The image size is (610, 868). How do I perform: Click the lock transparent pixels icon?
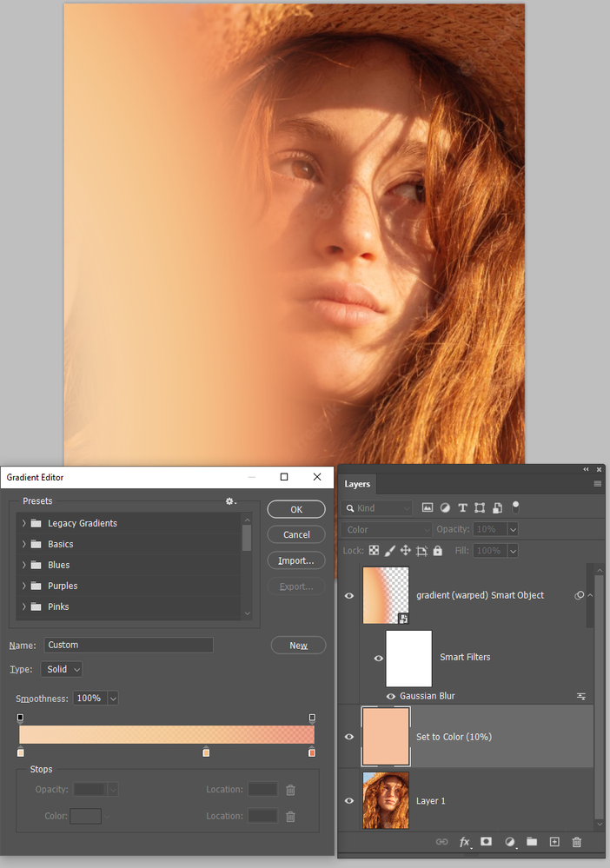point(375,551)
